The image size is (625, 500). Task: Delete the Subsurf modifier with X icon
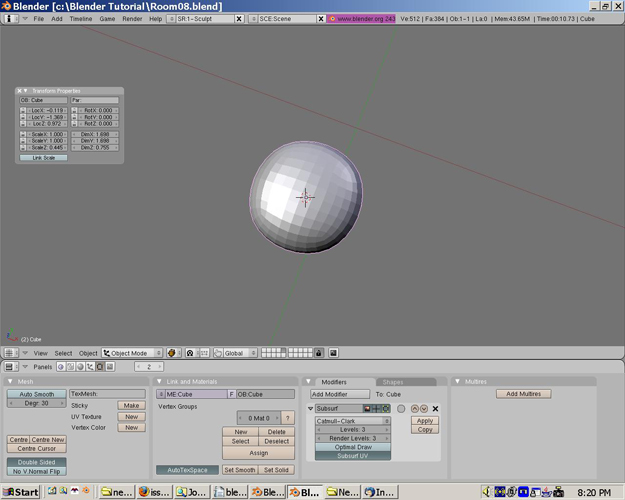(x=435, y=409)
